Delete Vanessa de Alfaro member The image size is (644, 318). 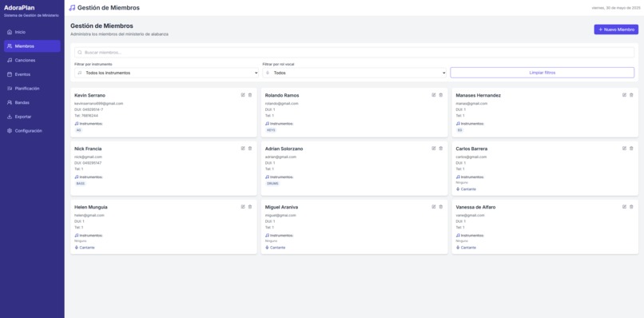coord(631,207)
